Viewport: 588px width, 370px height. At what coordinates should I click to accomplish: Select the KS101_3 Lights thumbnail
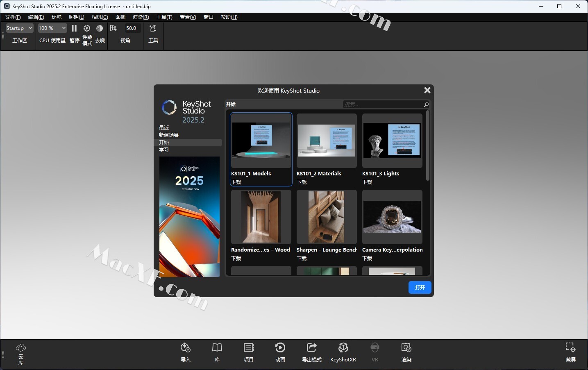(392, 141)
